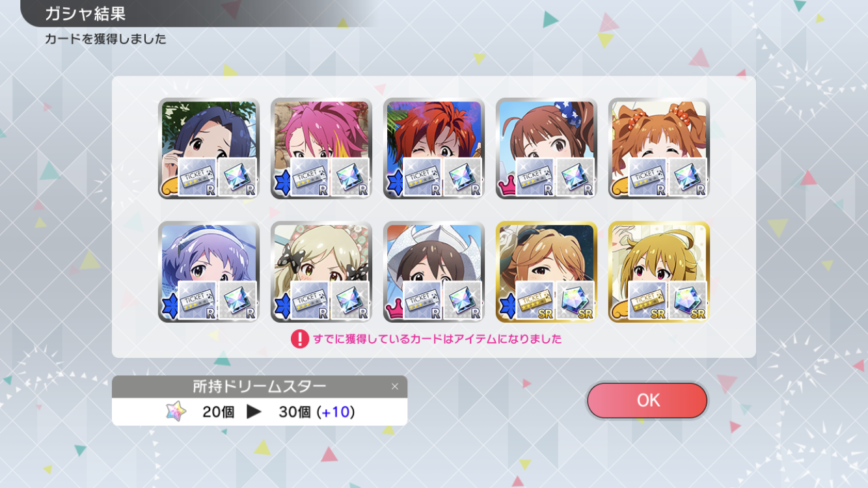Select the brown-haired girl with white hat card
This screenshot has height=488, width=868.
(x=434, y=271)
